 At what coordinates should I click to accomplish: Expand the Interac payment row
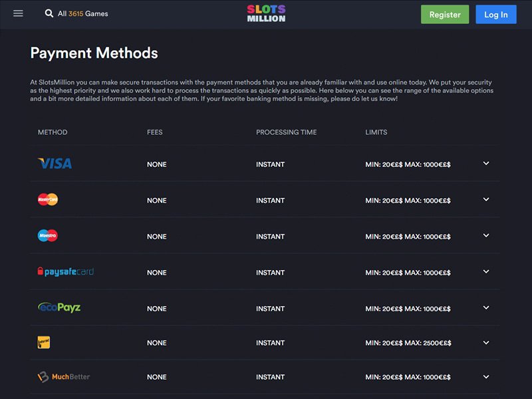(x=486, y=342)
